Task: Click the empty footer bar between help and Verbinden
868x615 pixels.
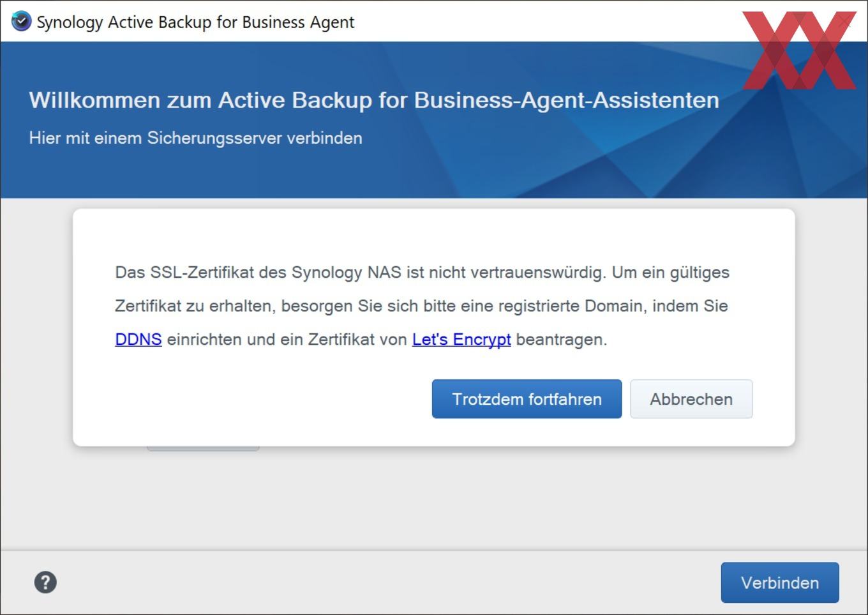Action: 383,582
